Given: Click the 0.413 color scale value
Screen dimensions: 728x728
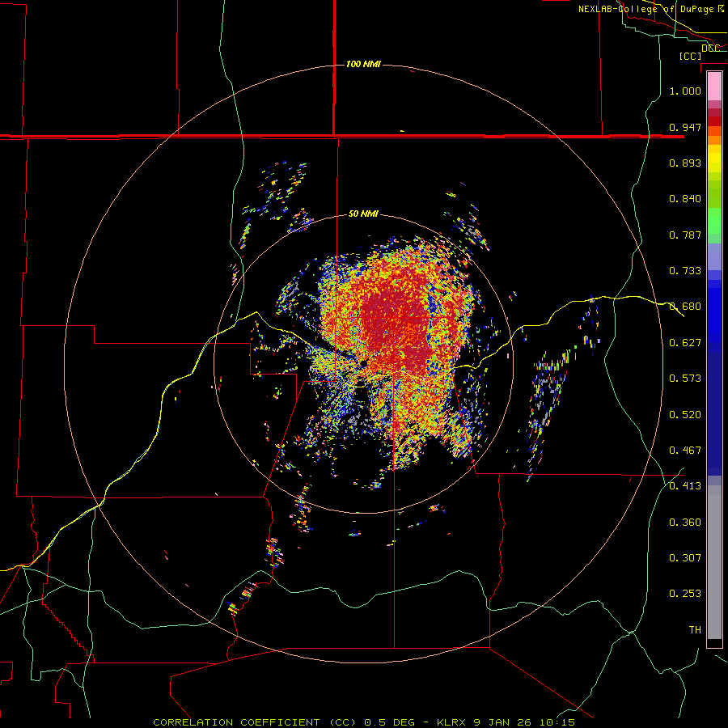Looking at the screenshot, I should click(685, 486).
